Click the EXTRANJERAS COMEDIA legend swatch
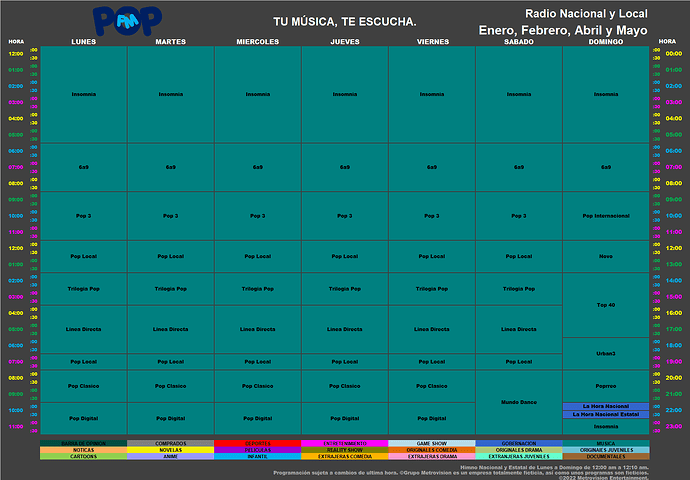 coord(345,457)
